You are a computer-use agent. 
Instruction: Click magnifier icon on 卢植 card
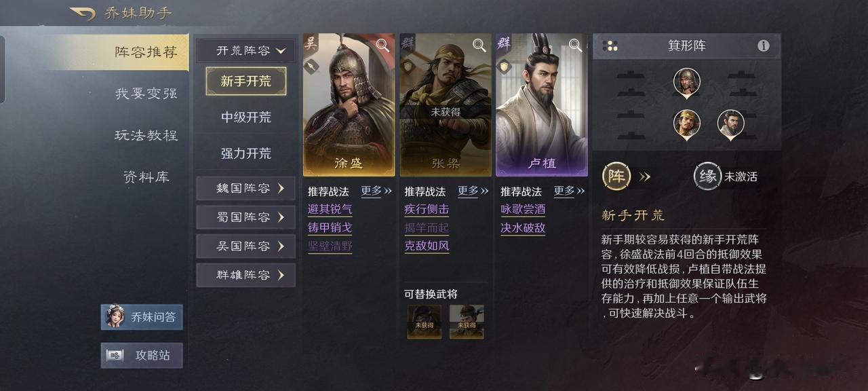576,45
